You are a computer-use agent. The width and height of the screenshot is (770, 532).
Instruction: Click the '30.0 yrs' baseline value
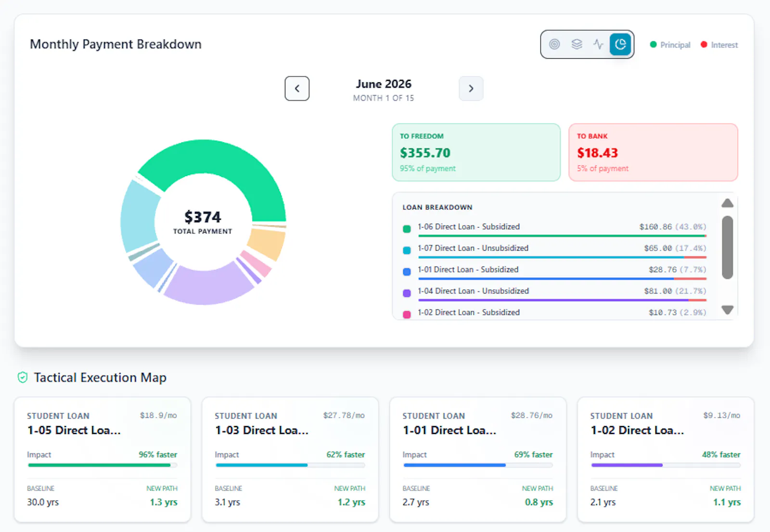[x=43, y=502]
